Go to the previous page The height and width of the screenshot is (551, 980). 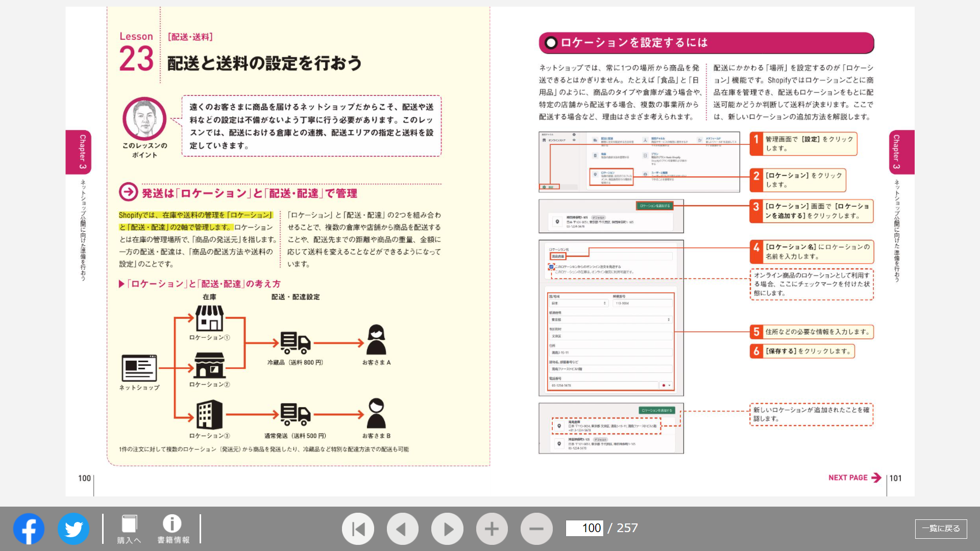click(x=403, y=529)
